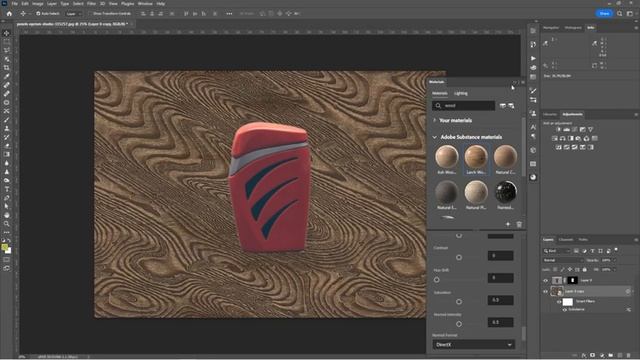The height and width of the screenshot is (360, 640).
Task: Select the Lasso tool
Action: (x=7, y=50)
